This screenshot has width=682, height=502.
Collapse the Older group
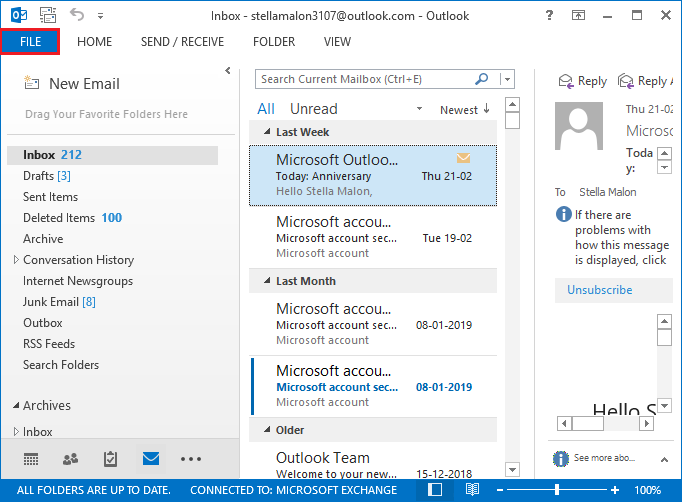click(267, 430)
